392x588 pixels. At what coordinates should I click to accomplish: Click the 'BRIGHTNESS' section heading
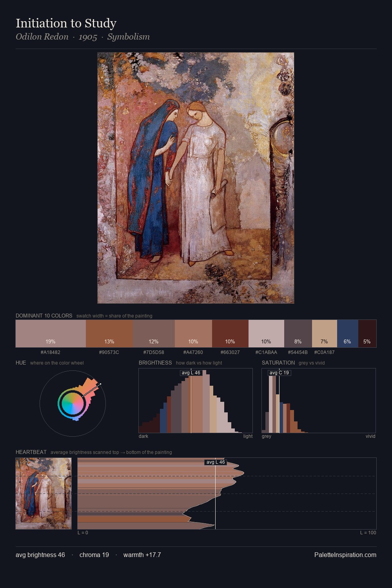click(155, 363)
